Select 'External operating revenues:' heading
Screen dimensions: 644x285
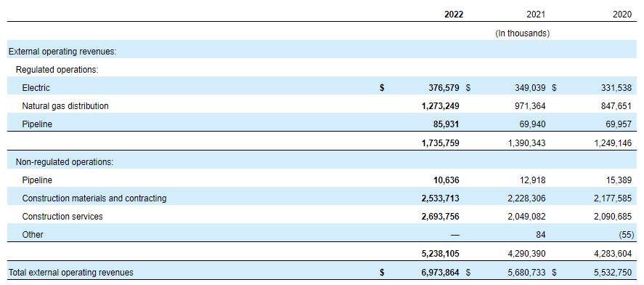pos(62,52)
